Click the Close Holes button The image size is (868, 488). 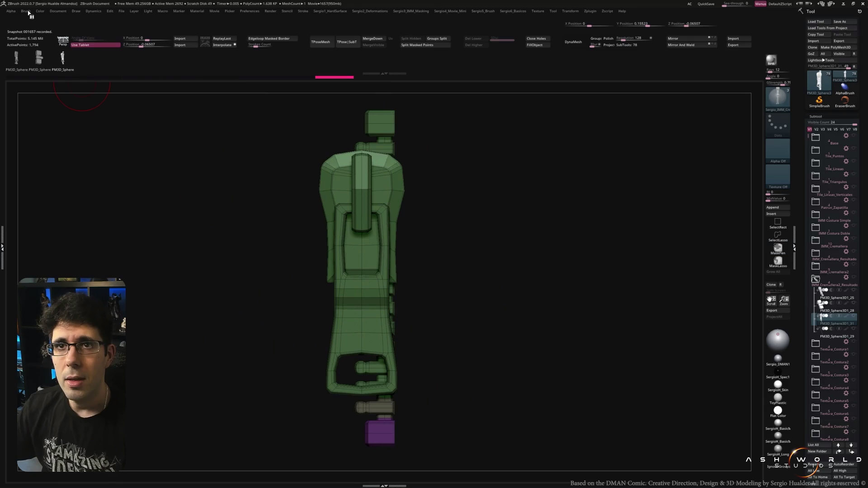pyautogui.click(x=536, y=38)
